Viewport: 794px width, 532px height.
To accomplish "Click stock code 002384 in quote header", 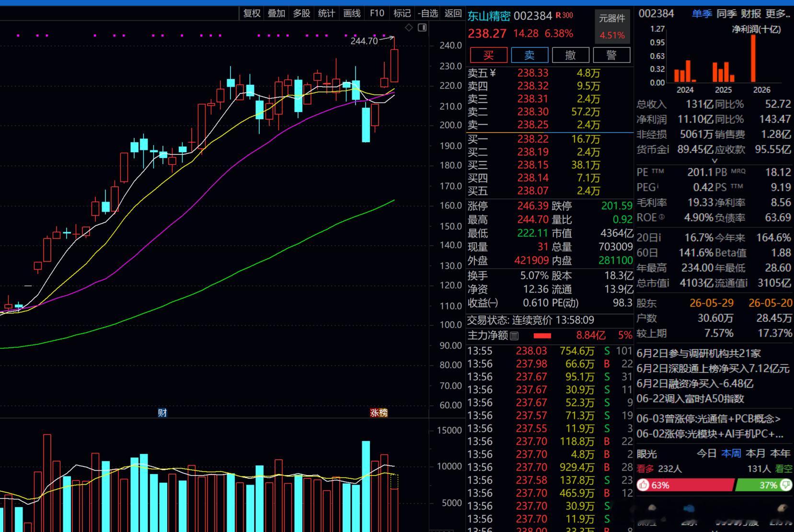I will [x=533, y=16].
